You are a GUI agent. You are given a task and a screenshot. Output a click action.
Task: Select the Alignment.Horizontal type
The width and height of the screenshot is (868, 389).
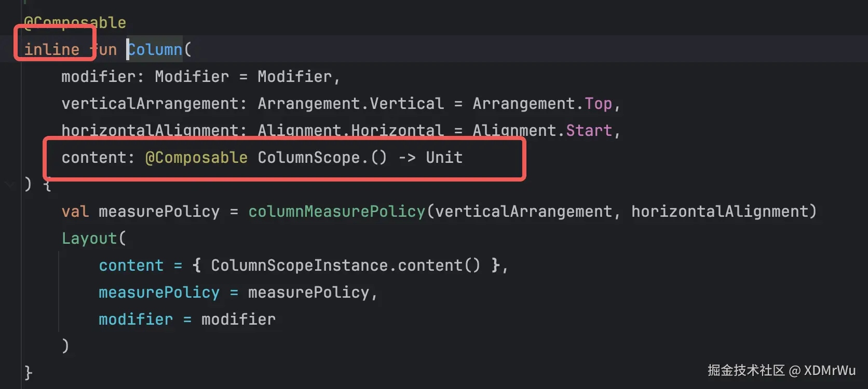click(x=351, y=131)
